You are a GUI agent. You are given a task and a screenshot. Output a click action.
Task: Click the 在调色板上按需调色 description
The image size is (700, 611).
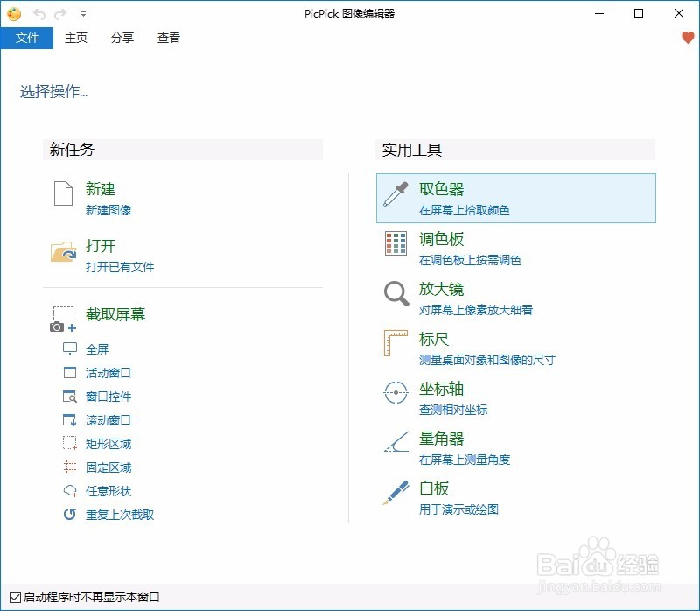[470, 260]
